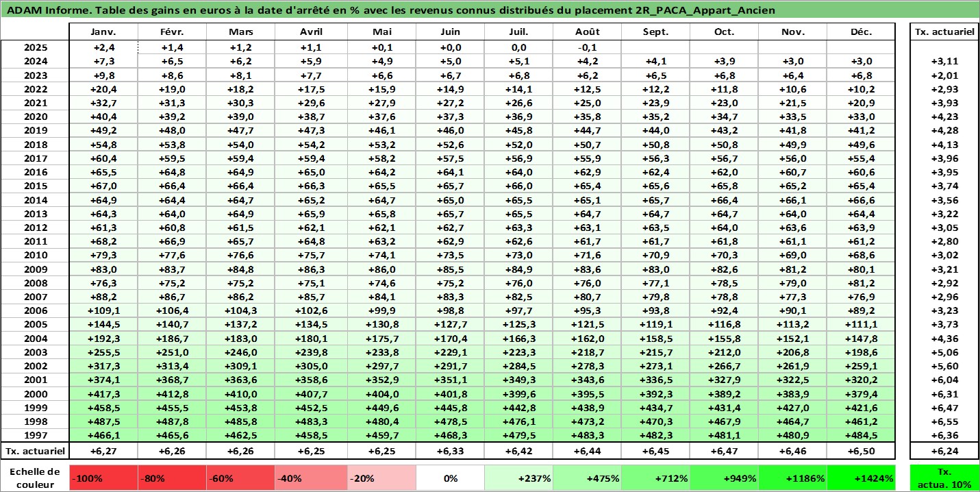Click the 2000 Juin value +401,8

(x=450, y=394)
